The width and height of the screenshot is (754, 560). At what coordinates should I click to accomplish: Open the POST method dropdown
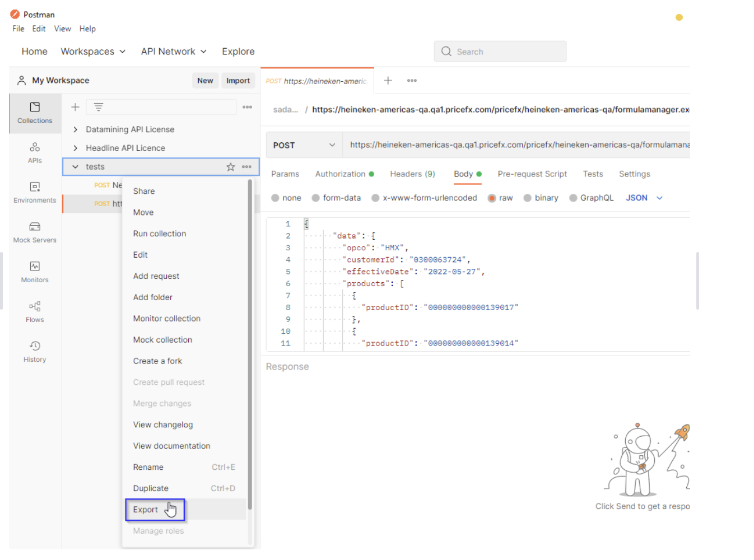pos(304,145)
